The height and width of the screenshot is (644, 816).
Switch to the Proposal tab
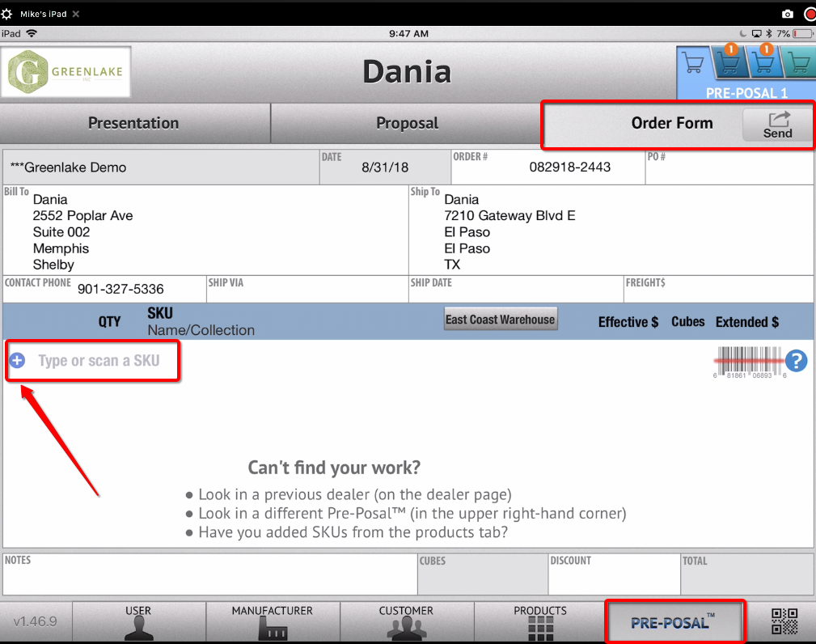(407, 124)
